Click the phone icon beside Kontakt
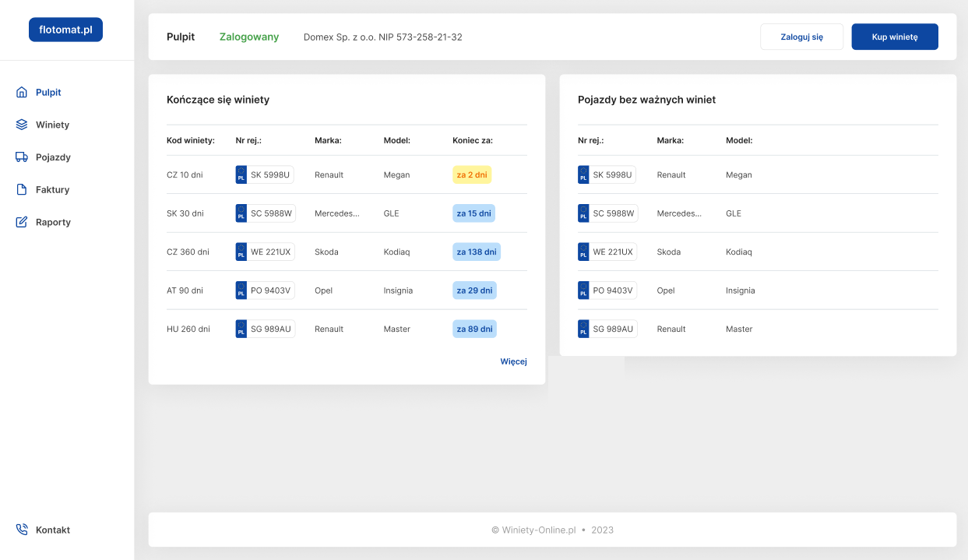This screenshot has height=560, width=968. pos(22,530)
